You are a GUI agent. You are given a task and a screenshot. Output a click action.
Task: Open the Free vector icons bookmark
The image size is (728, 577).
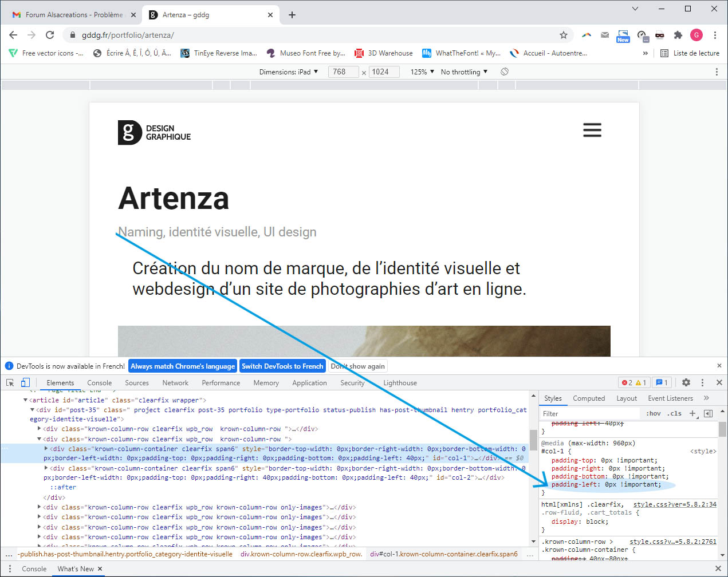tap(46, 53)
